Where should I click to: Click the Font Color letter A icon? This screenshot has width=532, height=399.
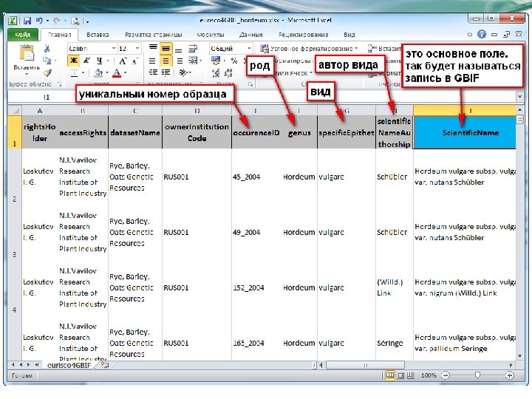click(117, 72)
